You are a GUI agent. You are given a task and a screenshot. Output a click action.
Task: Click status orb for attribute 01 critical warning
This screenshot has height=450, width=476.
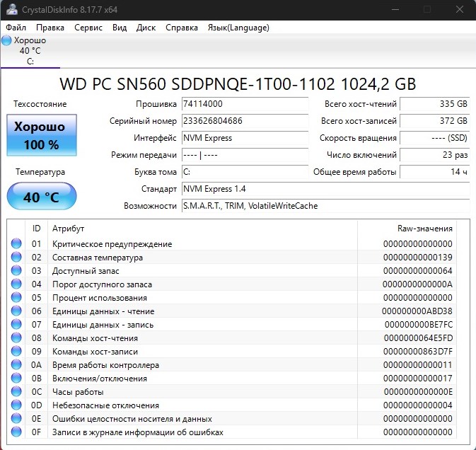pyautogui.click(x=16, y=244)
